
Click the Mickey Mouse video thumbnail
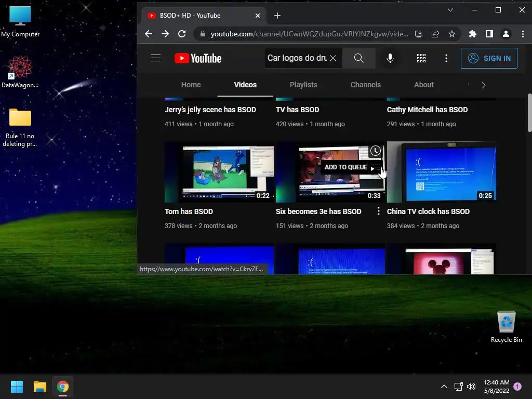pos(442,259)
